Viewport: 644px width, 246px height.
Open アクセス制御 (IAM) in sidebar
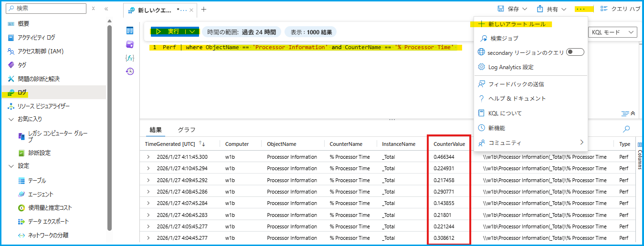[x=41, y=51]
